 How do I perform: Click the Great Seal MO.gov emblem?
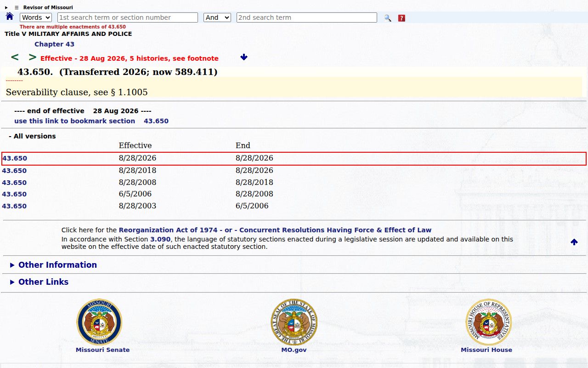point(294,322)
